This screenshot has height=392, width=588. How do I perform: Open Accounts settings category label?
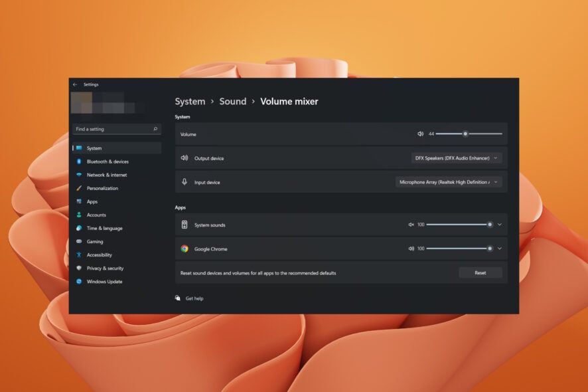click(96, 215)
